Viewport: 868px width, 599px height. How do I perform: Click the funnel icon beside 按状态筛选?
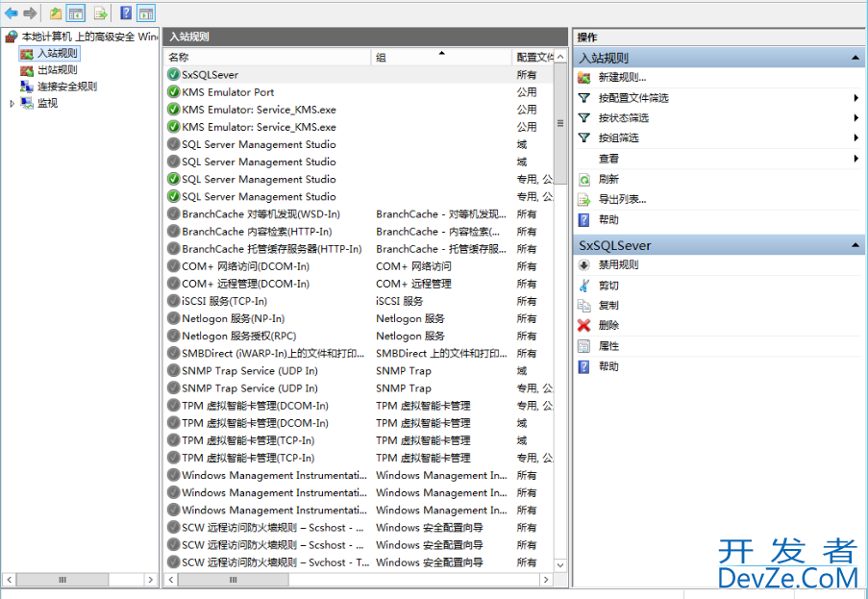point(584,118)
